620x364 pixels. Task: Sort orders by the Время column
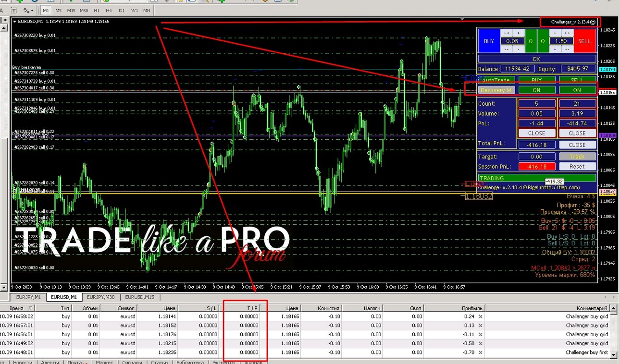click(16, 308)
